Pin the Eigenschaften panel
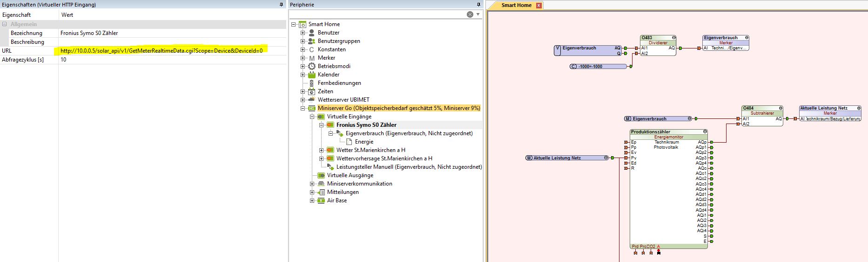The image size is (868, 262). coord(281,5)
